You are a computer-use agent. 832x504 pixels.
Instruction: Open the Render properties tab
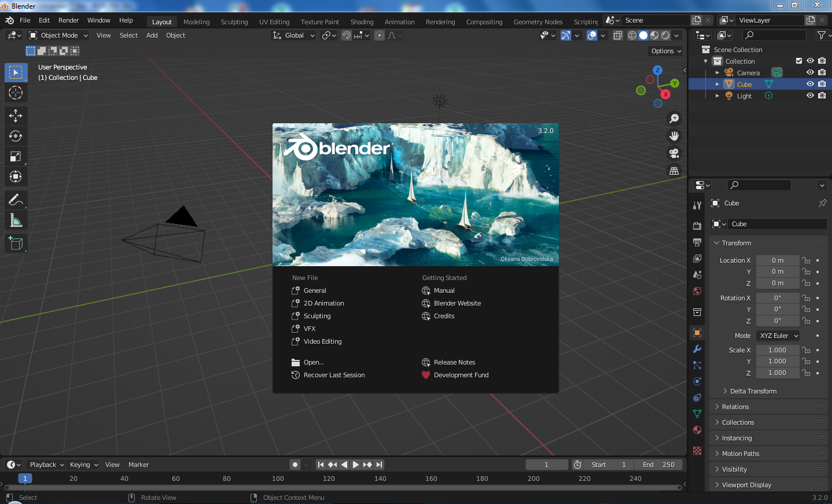(x=697, y=226)
